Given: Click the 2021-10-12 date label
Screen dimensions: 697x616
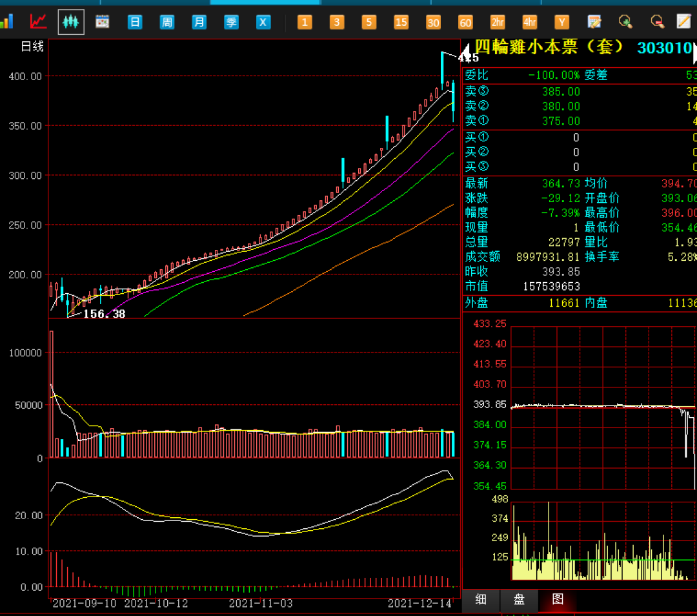Looking at the screenshot, I should [156, 604].
